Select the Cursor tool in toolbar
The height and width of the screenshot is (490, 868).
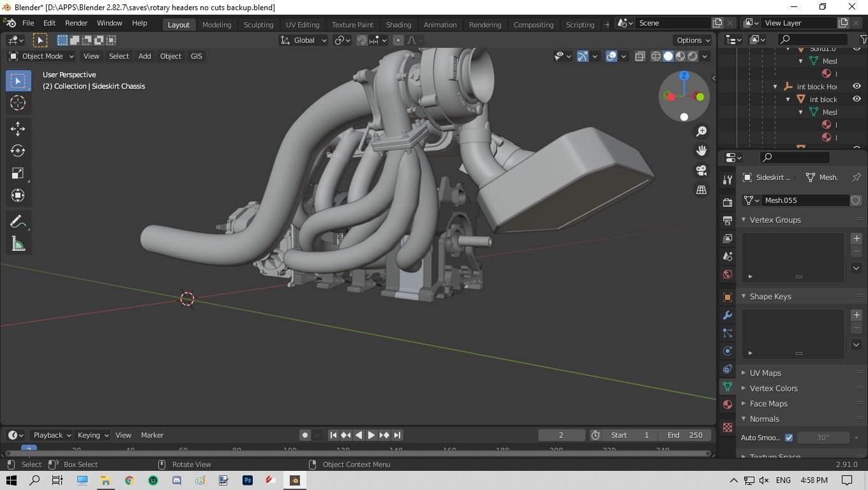click(x=18, y=103)
